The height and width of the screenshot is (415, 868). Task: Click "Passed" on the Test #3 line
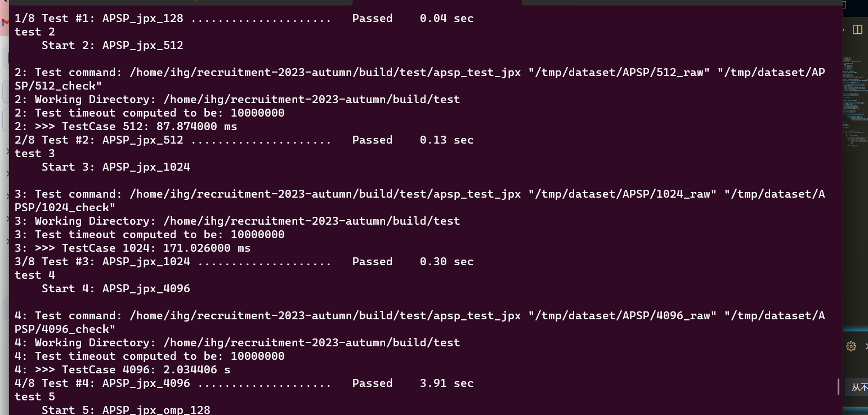[372, 261]
